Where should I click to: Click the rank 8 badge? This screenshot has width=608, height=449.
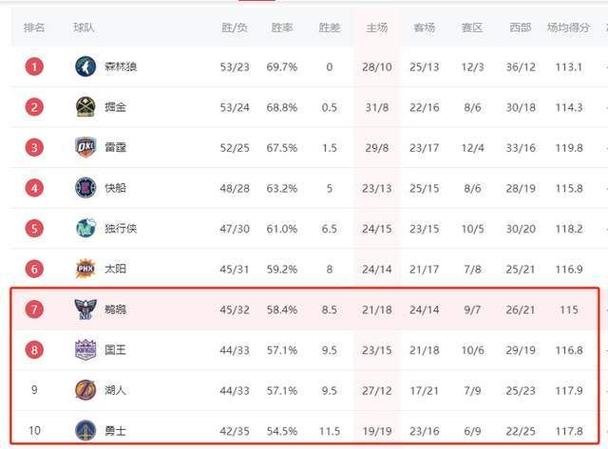34,350
